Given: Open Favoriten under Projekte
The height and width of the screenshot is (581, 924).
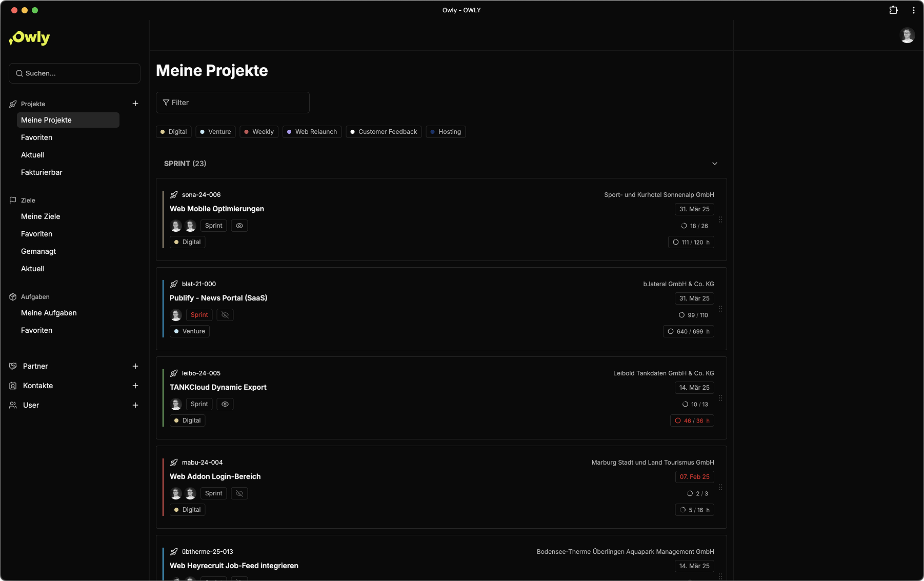Looking at the screenshot, I should click(x=37, y=137).
